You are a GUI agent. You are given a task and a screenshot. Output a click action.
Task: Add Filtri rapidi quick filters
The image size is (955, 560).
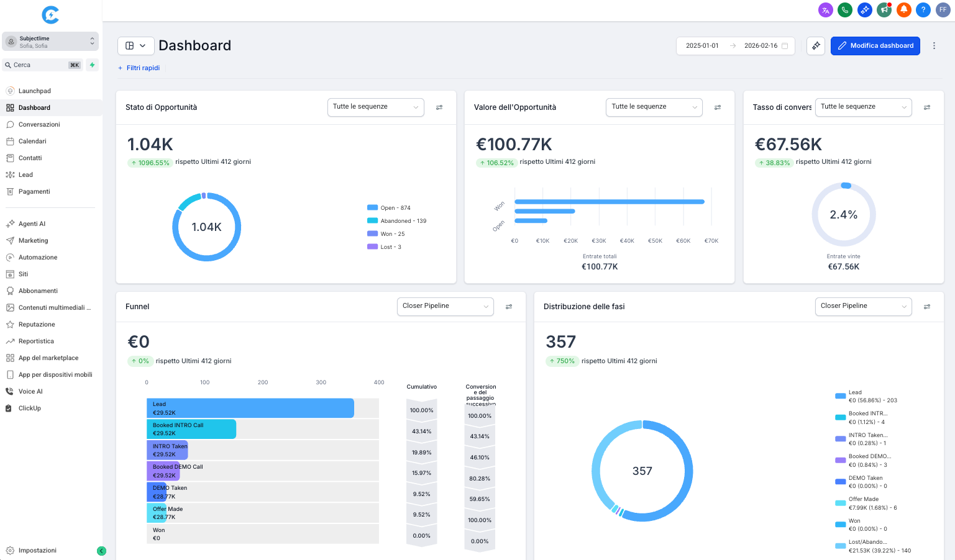tap(139, 68)
